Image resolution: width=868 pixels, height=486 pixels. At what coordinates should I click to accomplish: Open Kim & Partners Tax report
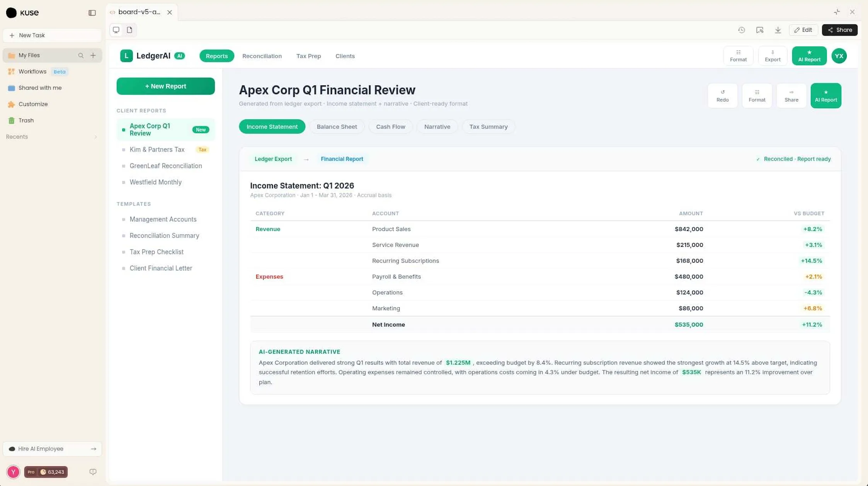coord(166,150)
